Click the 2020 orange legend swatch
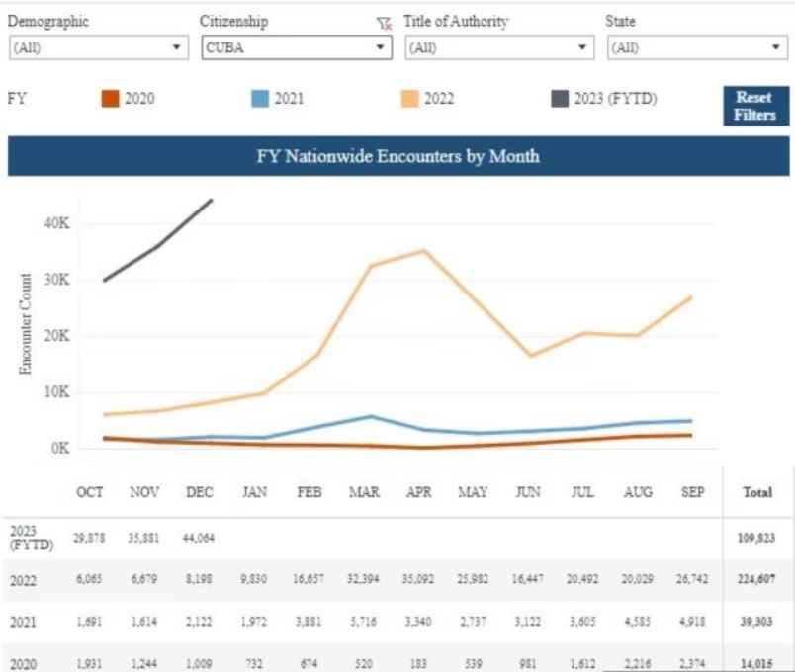This screenshot has width=795, height=672. (111, 99)
